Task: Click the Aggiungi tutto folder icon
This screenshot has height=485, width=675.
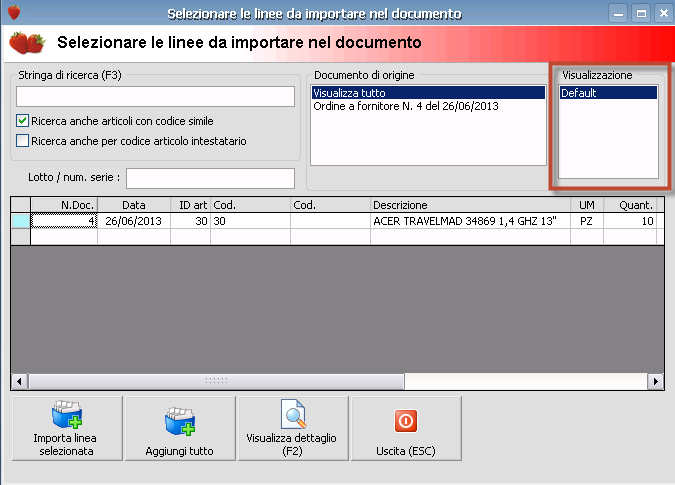Action: pyautogui.click(x=180, y=421)
